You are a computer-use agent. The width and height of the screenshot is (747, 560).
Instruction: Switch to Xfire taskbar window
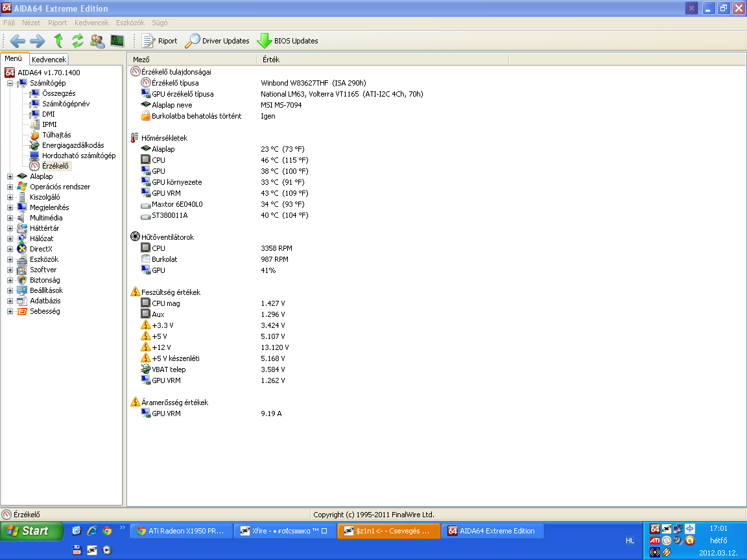285,531
